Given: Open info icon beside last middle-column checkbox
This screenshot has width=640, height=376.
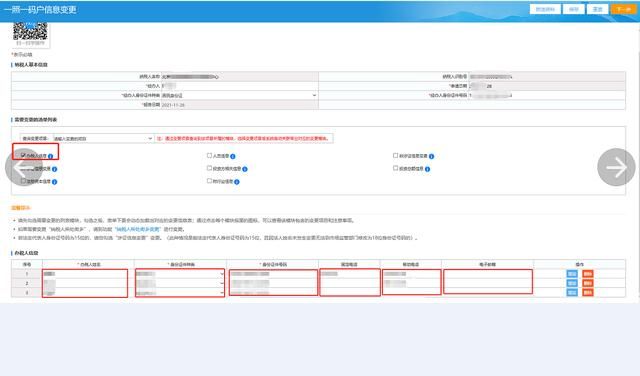Looking at the screenshot, I should (x=237, y=182).
